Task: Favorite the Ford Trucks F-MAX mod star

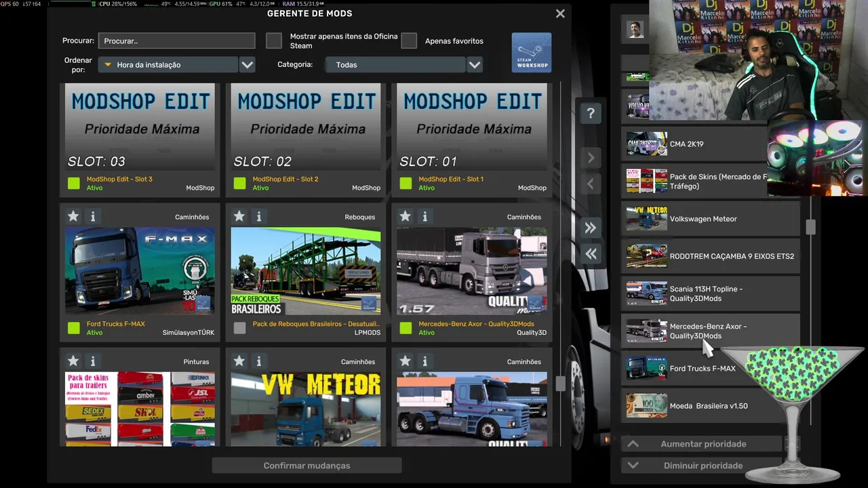Action: tap(73, 217)
